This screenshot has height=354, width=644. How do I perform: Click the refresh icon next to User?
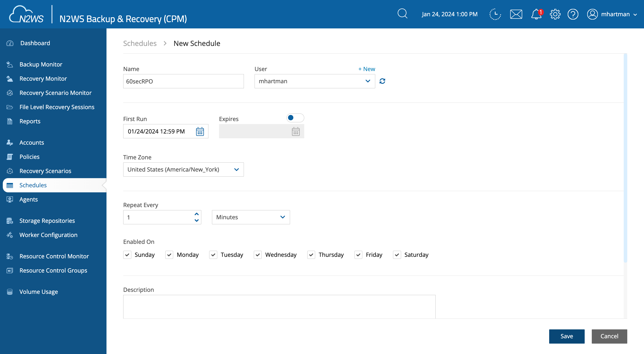tap(382, 81)
